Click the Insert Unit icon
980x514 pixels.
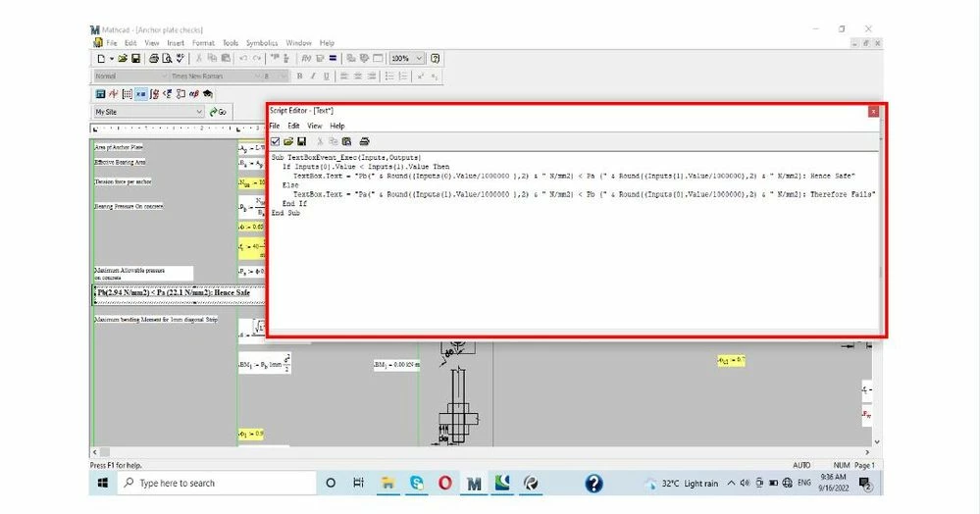[320, 58]
